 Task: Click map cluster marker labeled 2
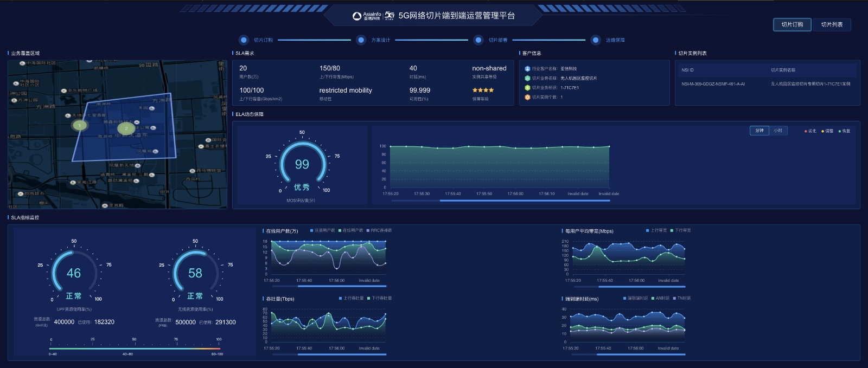126,128
